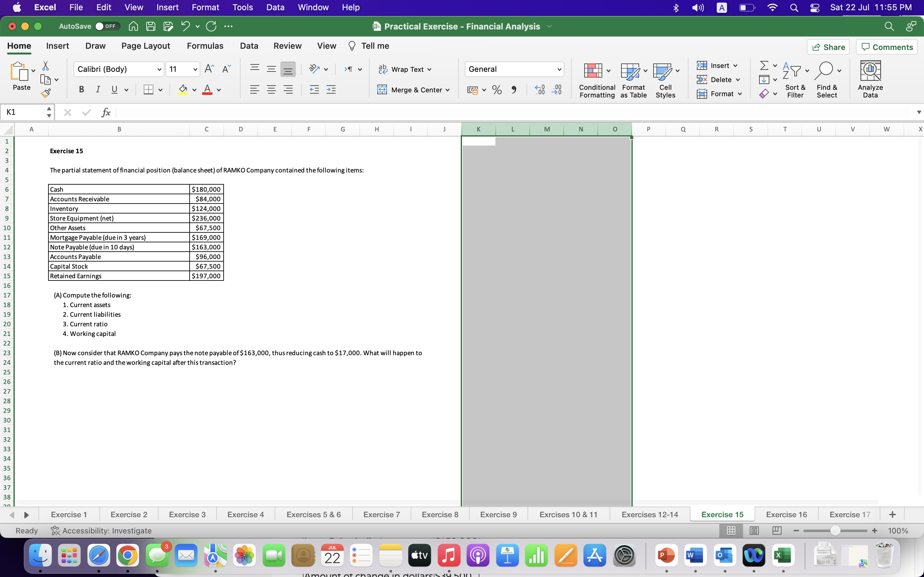Apply percent number style

(496, 90)
